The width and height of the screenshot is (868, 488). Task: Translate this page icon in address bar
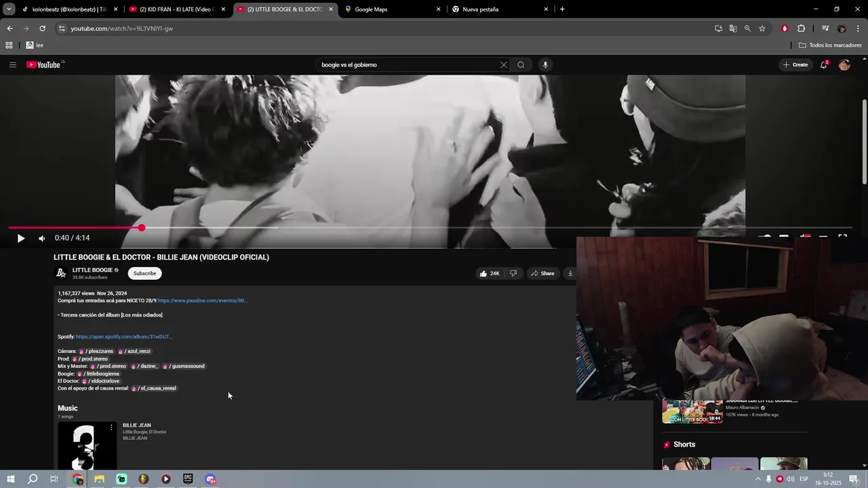[x=733, y=28]
